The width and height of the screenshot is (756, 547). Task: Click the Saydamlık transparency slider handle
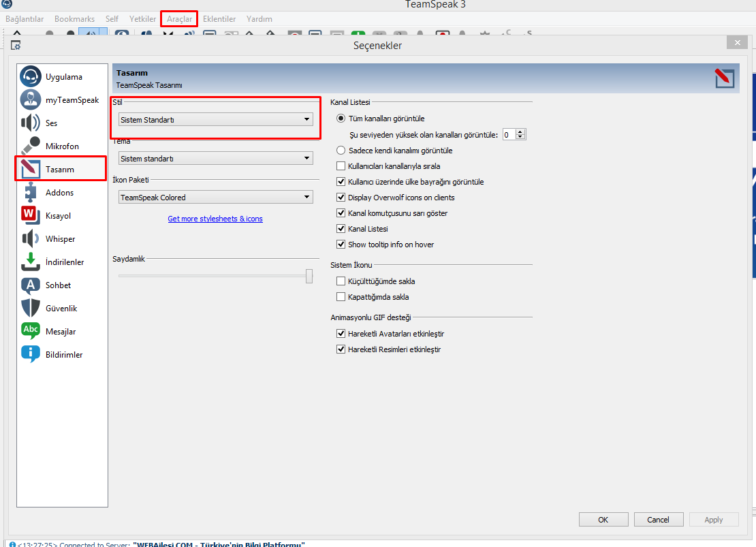tap(309, 276)
